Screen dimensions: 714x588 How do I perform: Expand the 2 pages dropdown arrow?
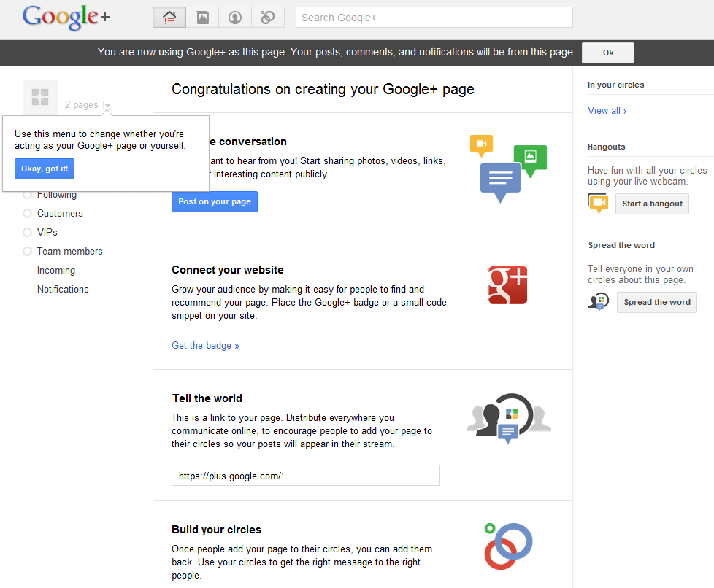(x=107, y=105)
